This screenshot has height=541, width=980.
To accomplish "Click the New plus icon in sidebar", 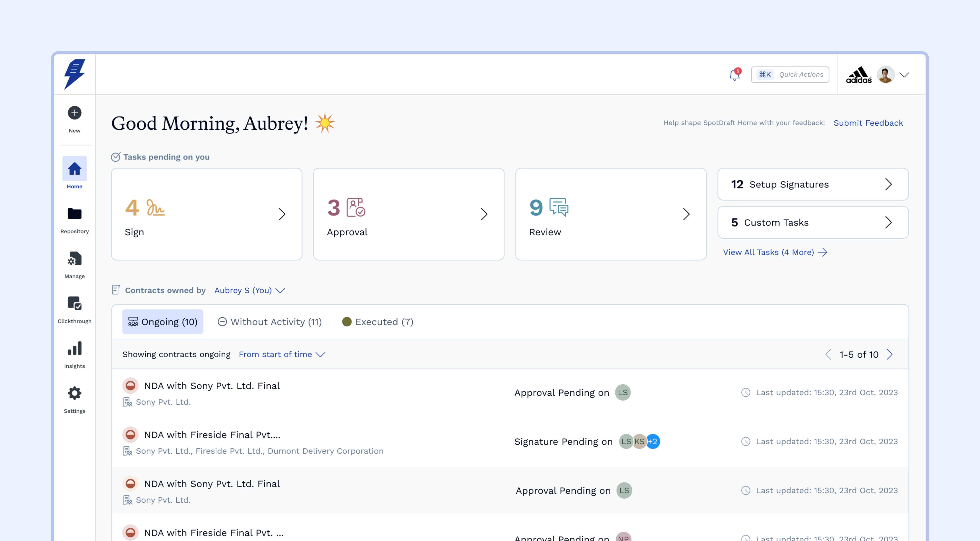I will [75, 113].
